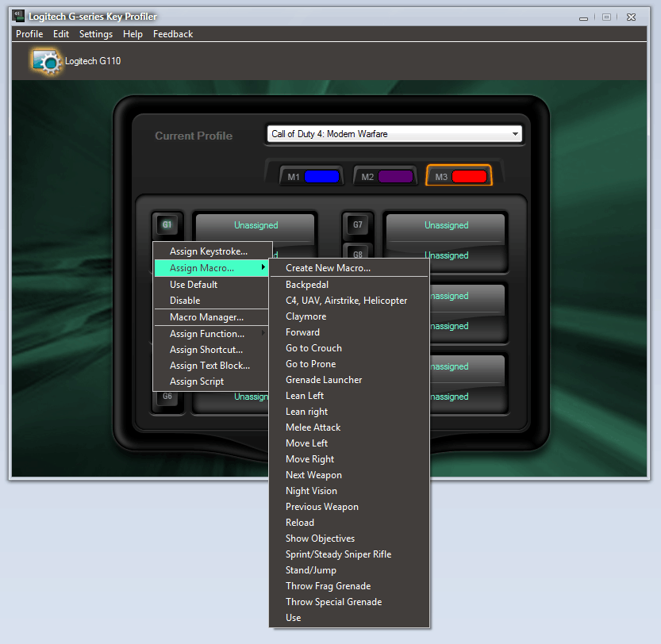Viewport: 661px width, 644px height.
Task: Expand the Assign Function submenu arrow
Action: [x=263, y=333]
